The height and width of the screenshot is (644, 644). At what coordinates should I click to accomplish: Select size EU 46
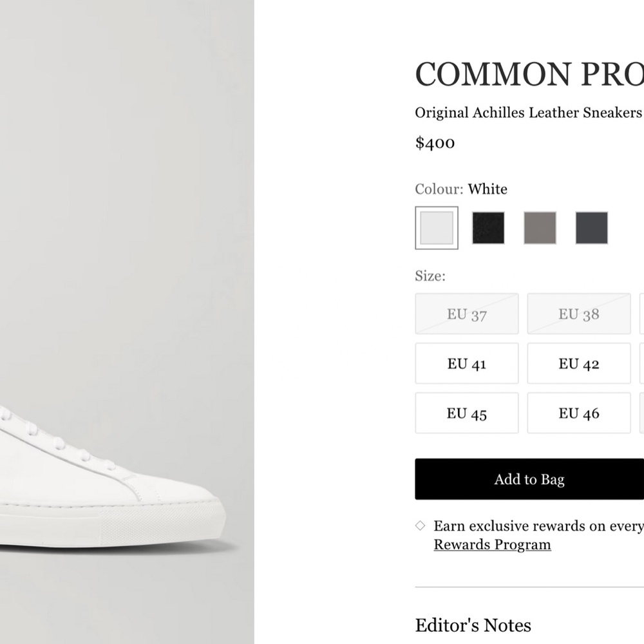(578, 413)
